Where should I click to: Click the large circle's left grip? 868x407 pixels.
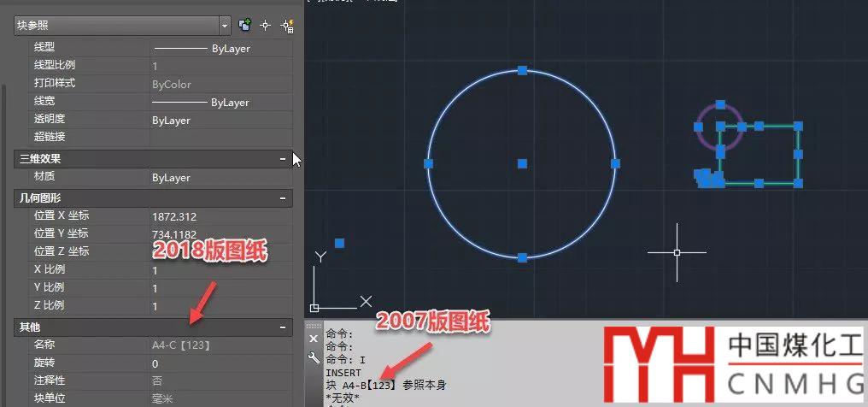coord(429,163)
